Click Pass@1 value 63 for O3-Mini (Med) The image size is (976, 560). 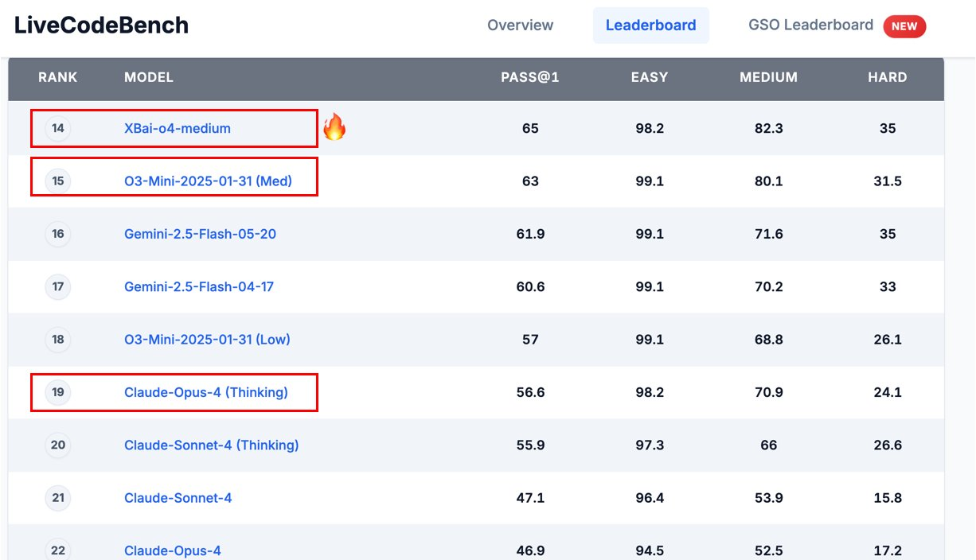pyautogui.click(x=530, y=181)
